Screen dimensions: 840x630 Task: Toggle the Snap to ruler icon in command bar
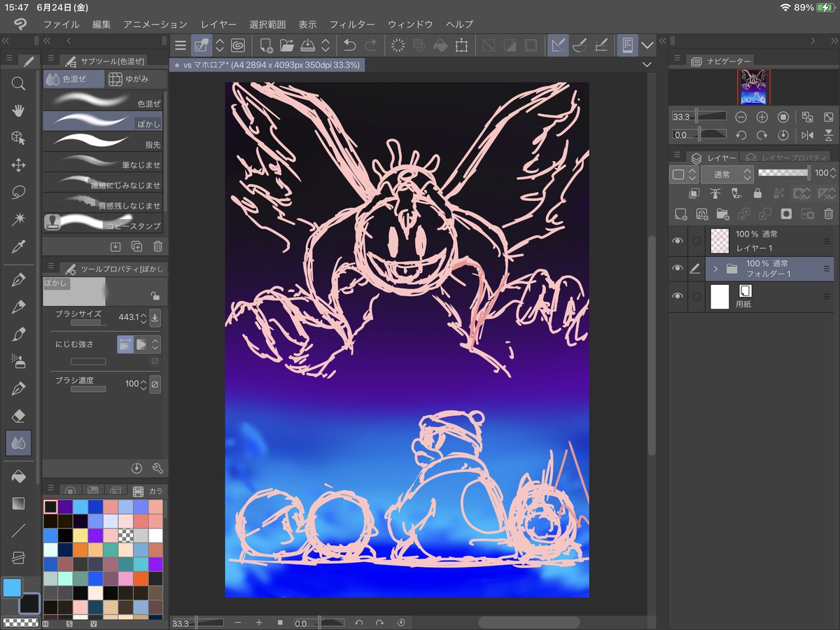point(558,45)
